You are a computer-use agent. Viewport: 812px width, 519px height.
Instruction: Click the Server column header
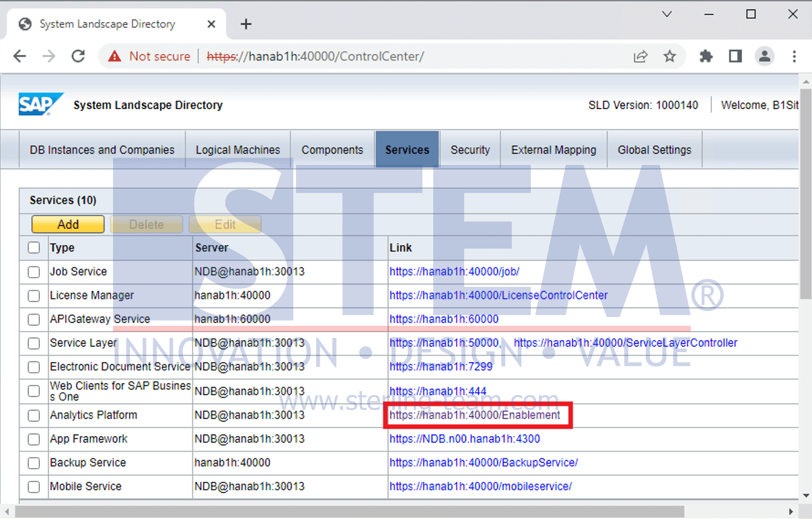pyautogui.click(x=290, y=248)
